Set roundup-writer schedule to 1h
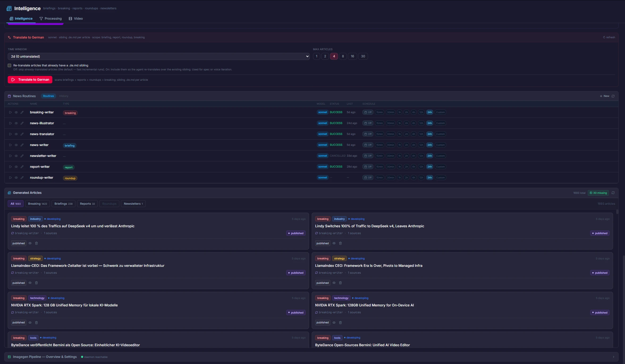The image size is (625, 364). [399, 178]
